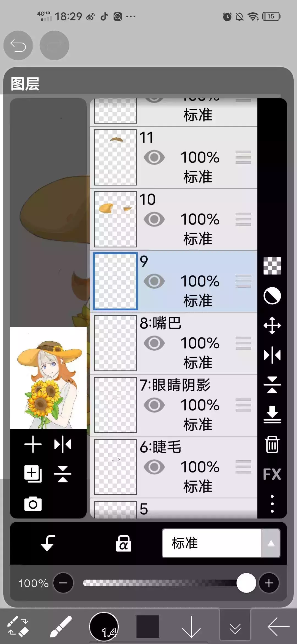Open the 标准 blend mode dropdown

[x=212, y=543]
